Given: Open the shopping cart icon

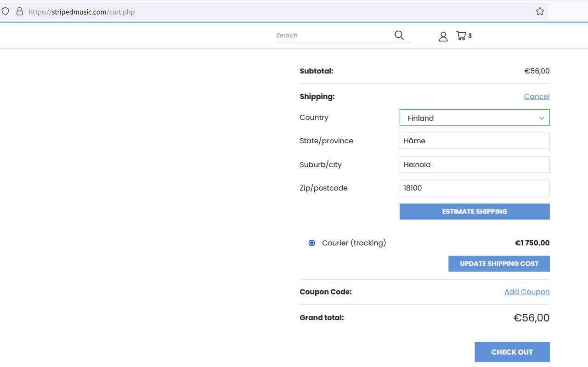Looking at the screenshot, I should tap(461, 35).
